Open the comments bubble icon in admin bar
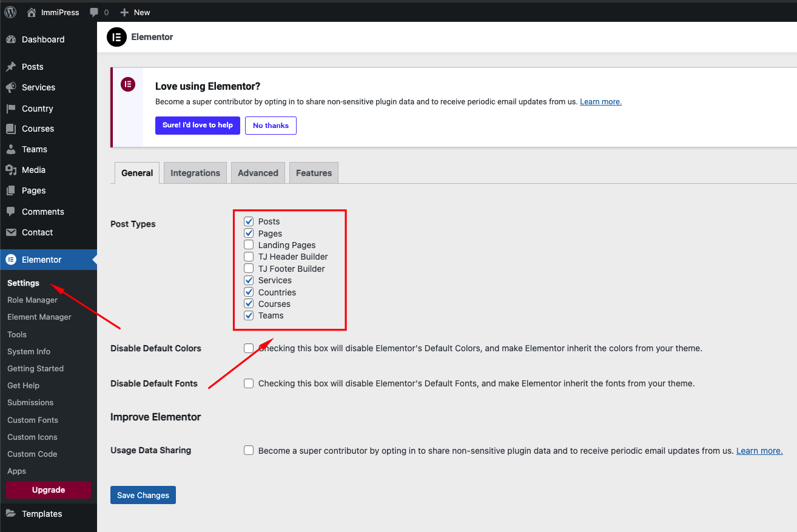The image size is (797, 532). click(x=94, y=12)
